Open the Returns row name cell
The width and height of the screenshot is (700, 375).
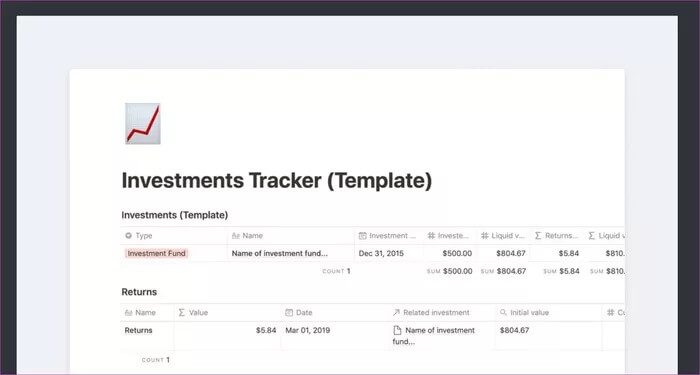[x=138, y=330]
